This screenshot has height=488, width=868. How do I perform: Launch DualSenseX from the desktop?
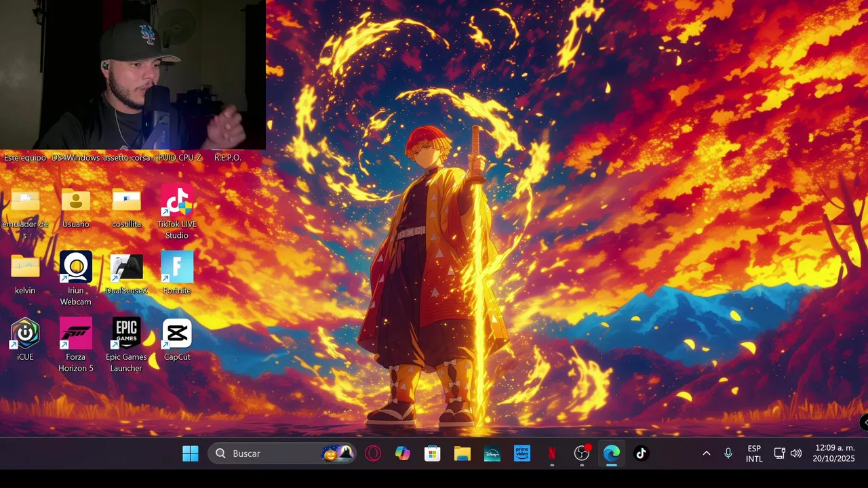(126, 273)
